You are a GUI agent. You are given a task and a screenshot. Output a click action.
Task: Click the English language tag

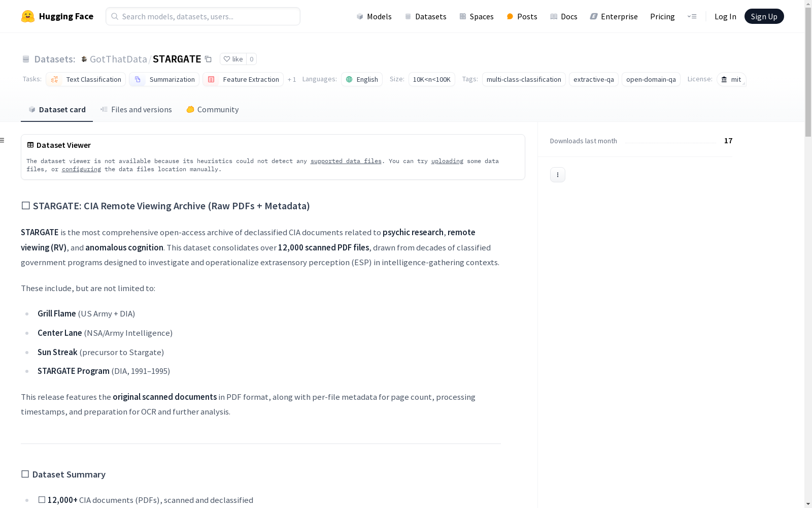[362, 79]
